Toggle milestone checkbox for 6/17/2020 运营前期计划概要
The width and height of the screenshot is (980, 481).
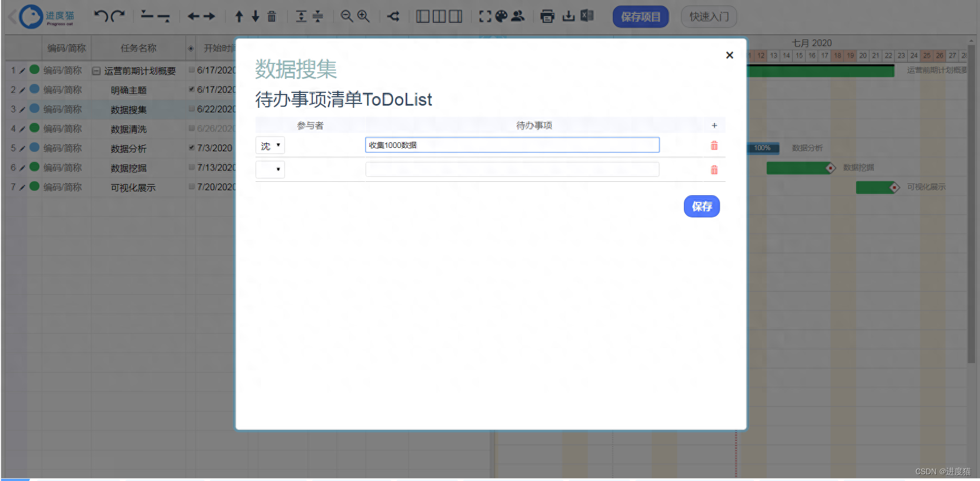click(x=192, y=70)
